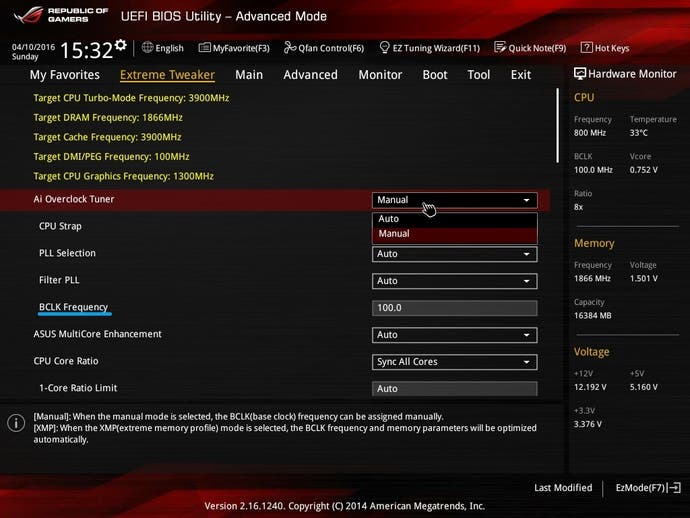
Task: Click the MyFavorite list icon
Action: (205, 48)
